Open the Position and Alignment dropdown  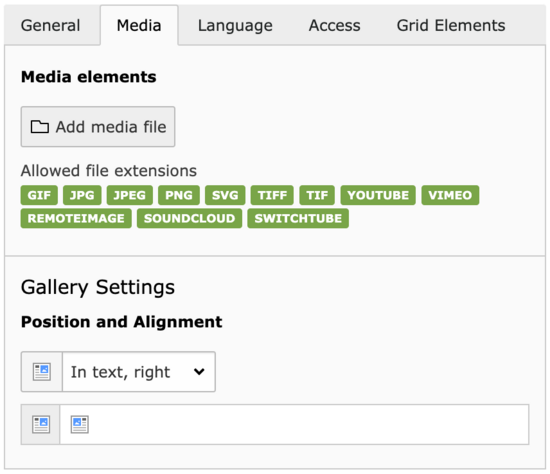point(139,372)
